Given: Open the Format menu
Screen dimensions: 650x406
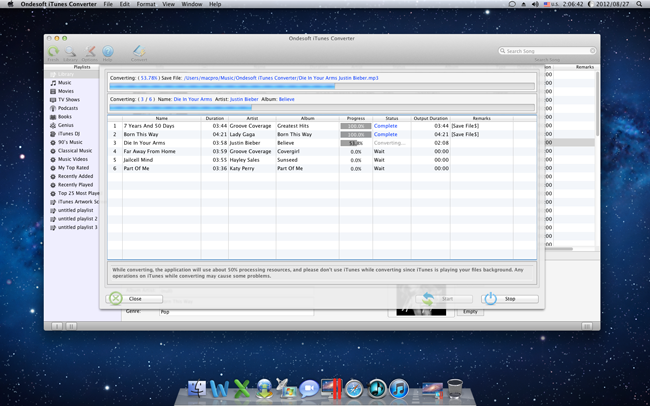Looking at the screenshot, I should pyautogui.click(x=146, y=4).
